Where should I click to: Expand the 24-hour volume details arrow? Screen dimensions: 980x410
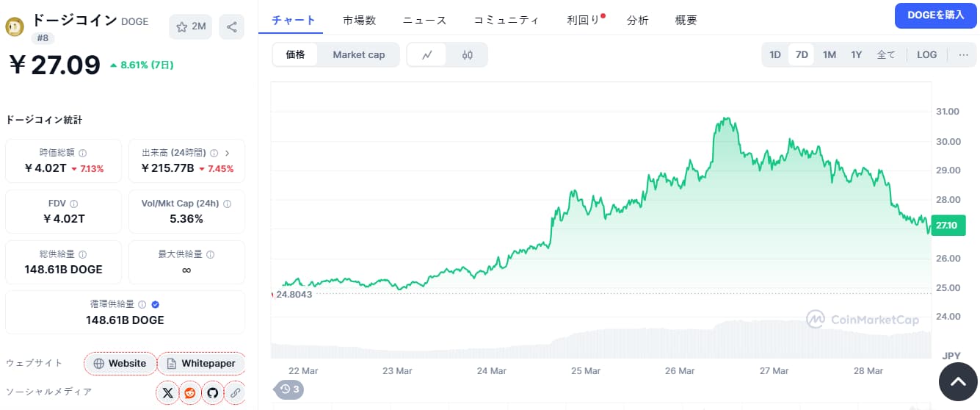click(x=227, y=153)
